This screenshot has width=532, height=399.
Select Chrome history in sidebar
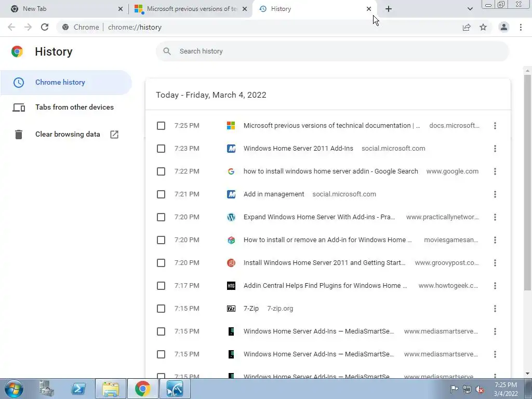point(66,83)
